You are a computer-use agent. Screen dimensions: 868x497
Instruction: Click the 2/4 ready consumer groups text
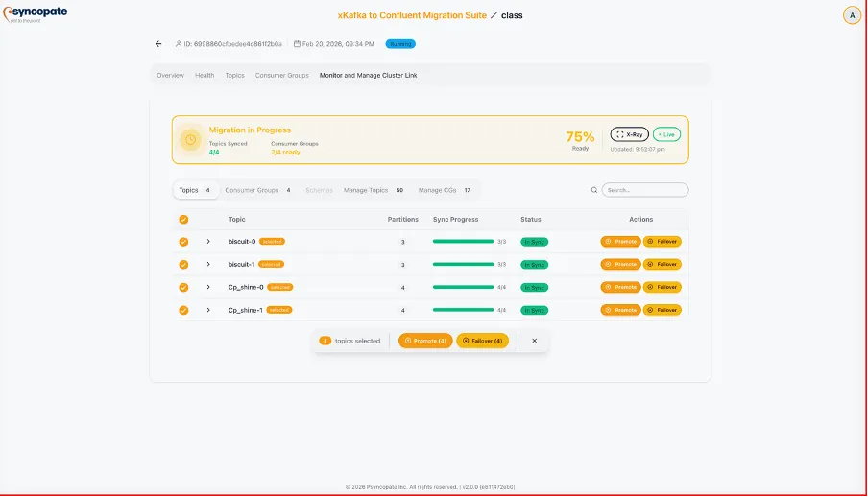pos(285,153)
